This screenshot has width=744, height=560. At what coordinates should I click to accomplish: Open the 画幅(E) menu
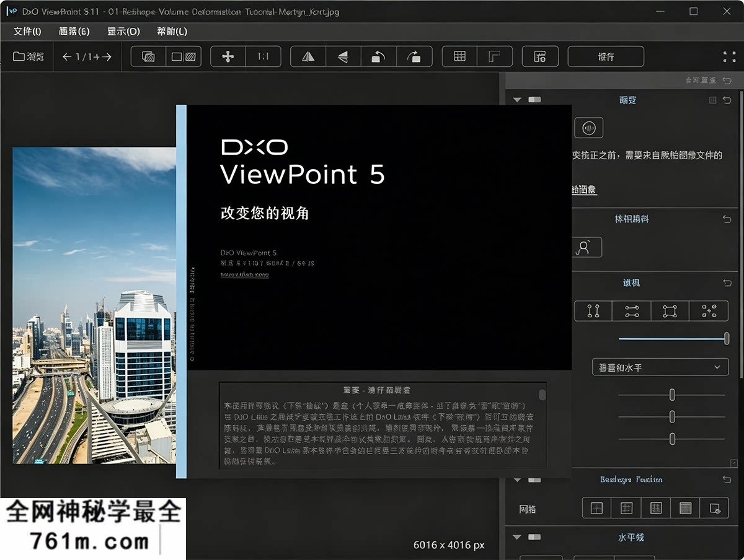coord(74,31)
